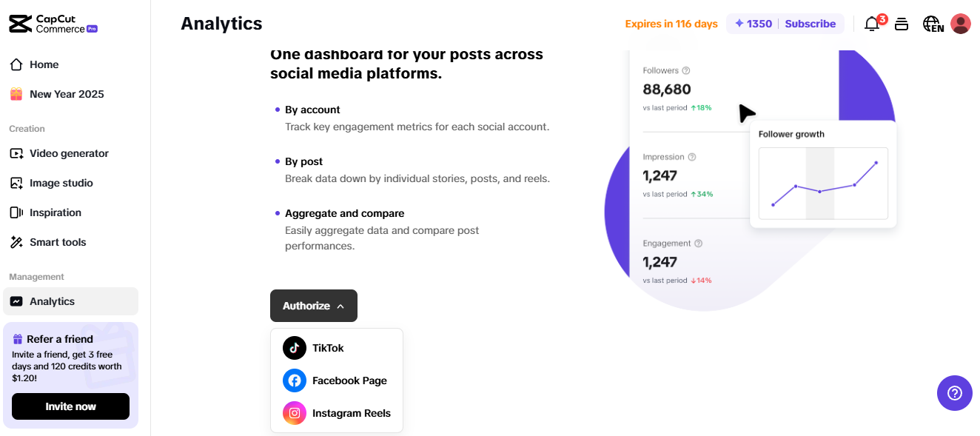
Task: Click the Engagement info question icon
Action: coord(698,244)
